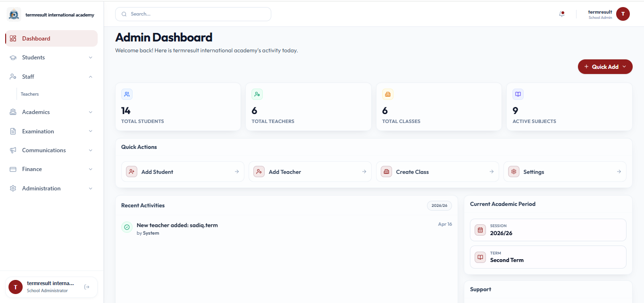Select Examination label in the sidebar
The image size is (644, 303).
38,131
